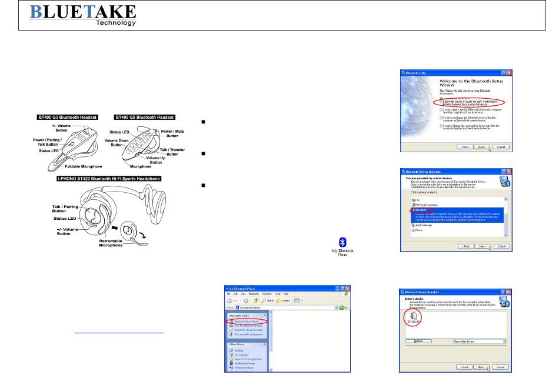Click help button in Bluetooth Setup wizard title bar
This screenshot has width=559, height=392.
click(504, 73)
